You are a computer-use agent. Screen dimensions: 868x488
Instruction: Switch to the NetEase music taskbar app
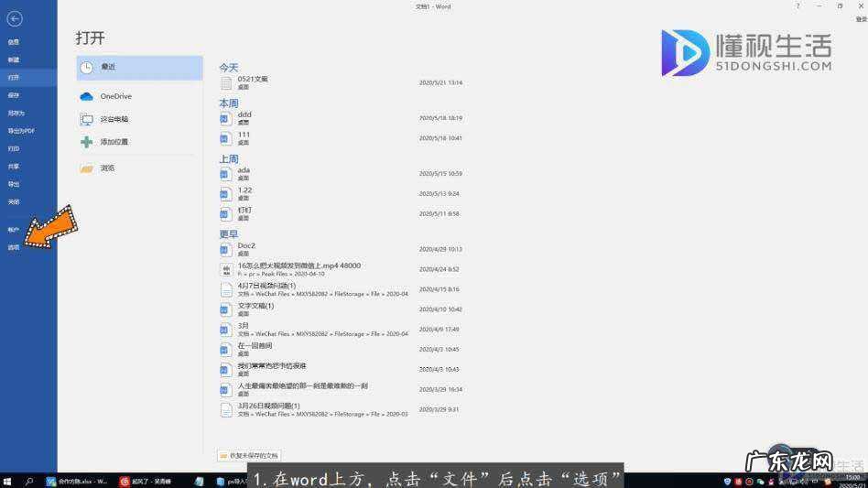(146, 482)
